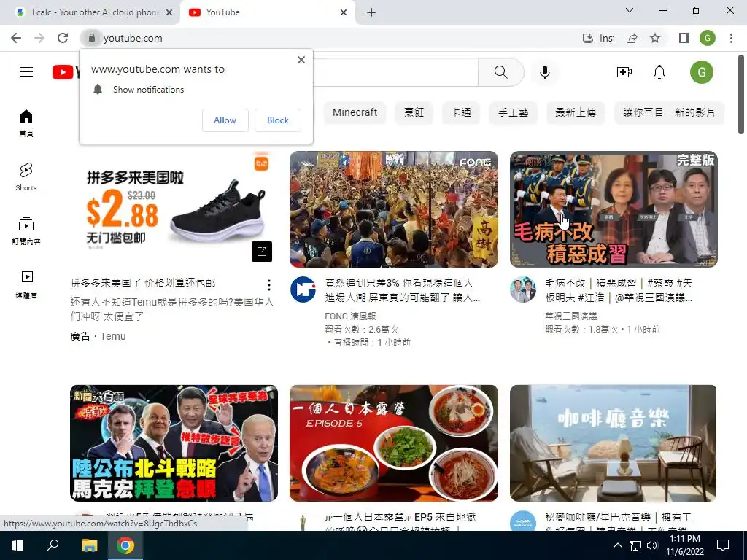Close the YouTube tab
This screenshot has width=747, height=560.
tap(344, 12)
